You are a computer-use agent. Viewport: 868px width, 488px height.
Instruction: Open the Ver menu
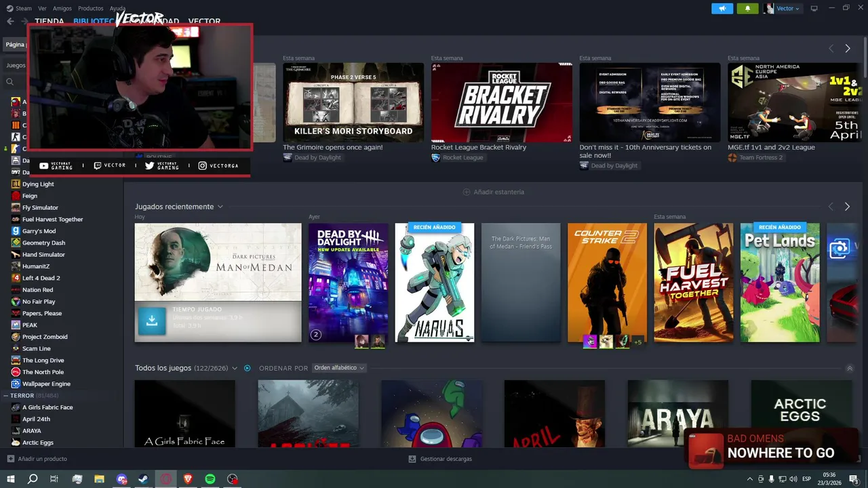[x=42, y=8]
